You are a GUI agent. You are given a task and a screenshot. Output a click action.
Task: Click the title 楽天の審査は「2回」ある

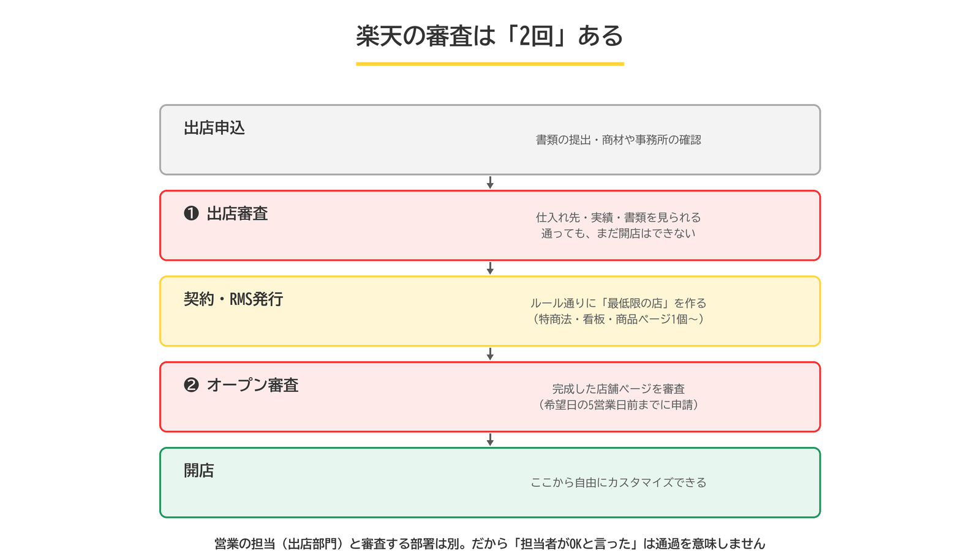tap(489, 36)
